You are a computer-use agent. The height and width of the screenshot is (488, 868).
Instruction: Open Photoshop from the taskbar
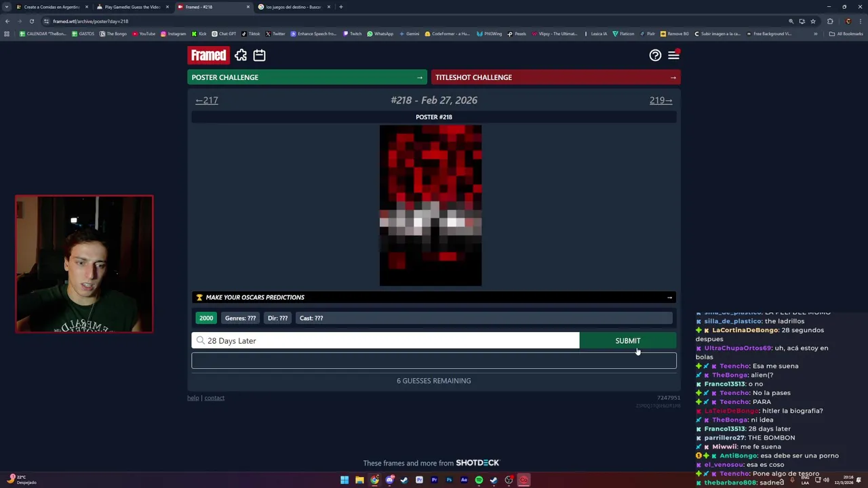click(x=449, y=480)
